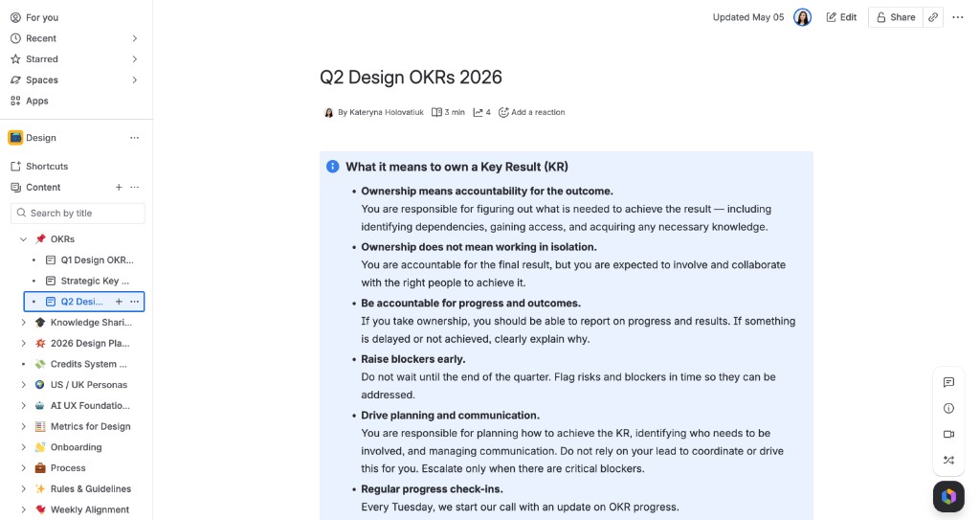Click the user avatar in header

803,17
